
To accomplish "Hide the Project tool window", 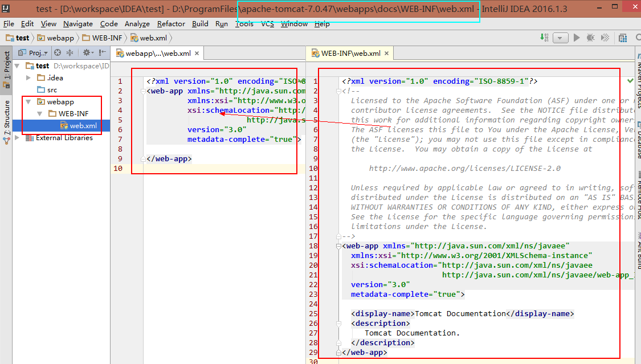I will [x=102, y=52].
